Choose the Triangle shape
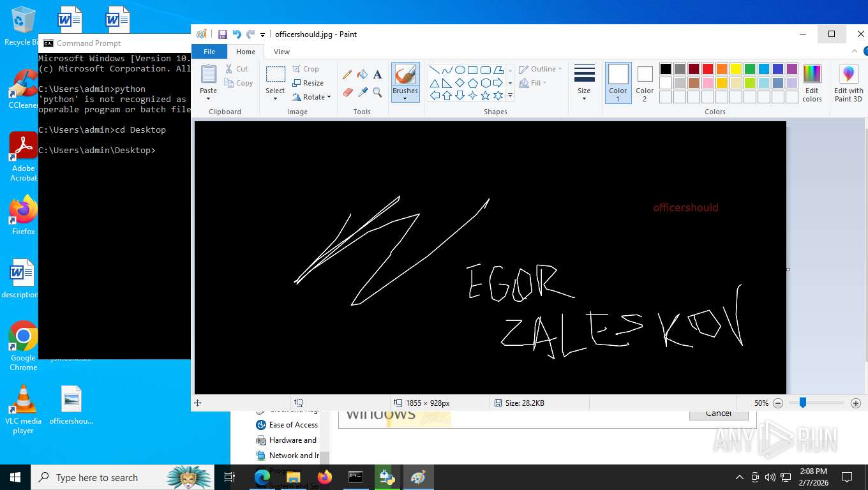Image resolution: width=868 pixels, height=490 pixels. pos(434,83)
